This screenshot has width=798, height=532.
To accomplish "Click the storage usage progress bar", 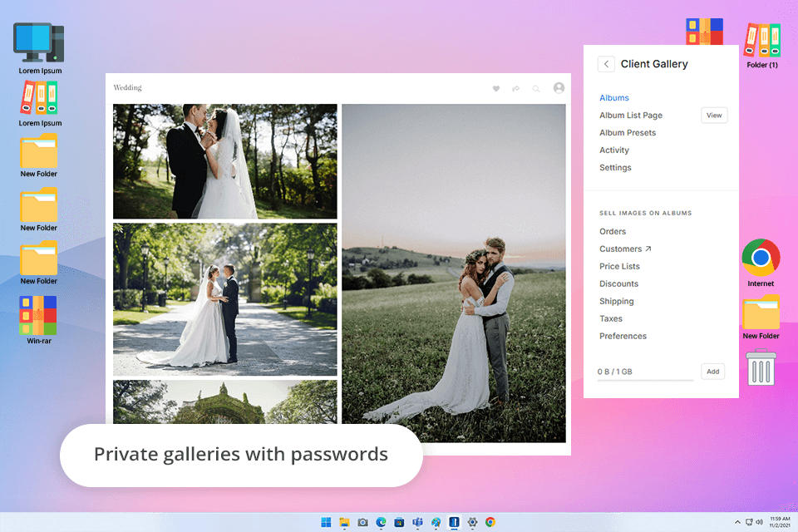I will pyautogui.click(x=645, y=380).
